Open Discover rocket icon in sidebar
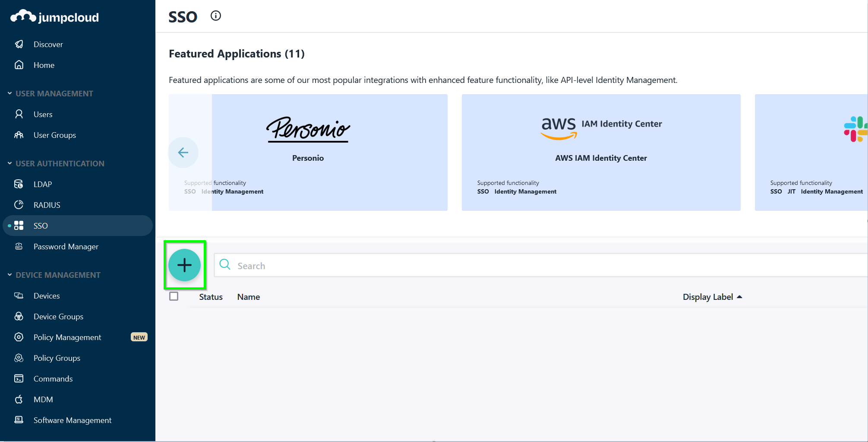 (x=19, y=44)
